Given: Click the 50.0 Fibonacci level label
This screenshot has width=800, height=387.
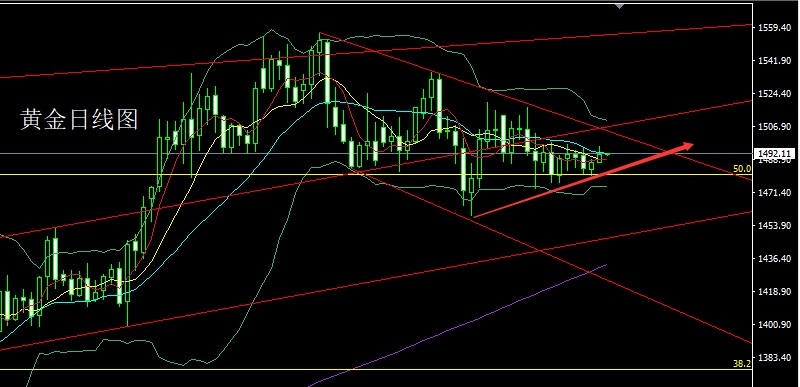Looking at the screenshot, I should click(742, 169).
